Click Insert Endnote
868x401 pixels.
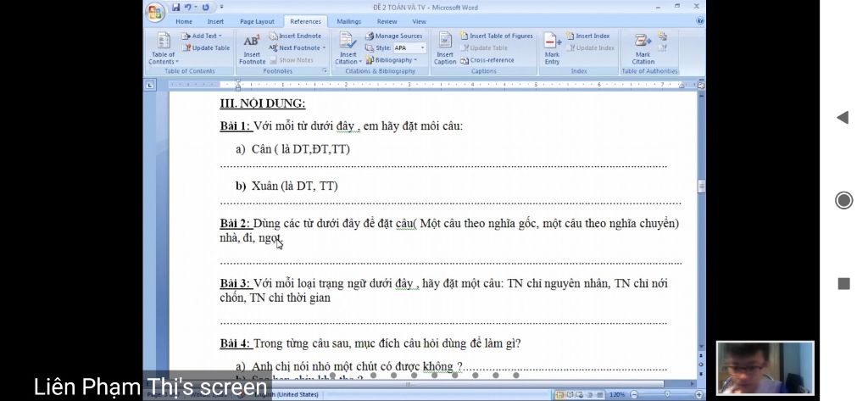[x=295, y=36]
